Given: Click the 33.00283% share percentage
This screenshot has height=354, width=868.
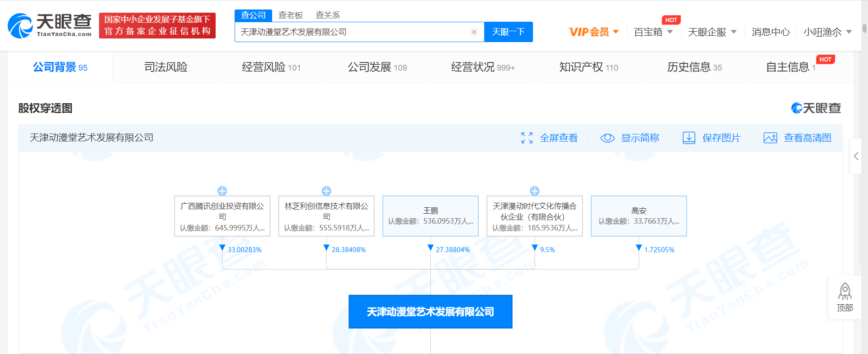Looking at the screenshot, I should point(245,250).
